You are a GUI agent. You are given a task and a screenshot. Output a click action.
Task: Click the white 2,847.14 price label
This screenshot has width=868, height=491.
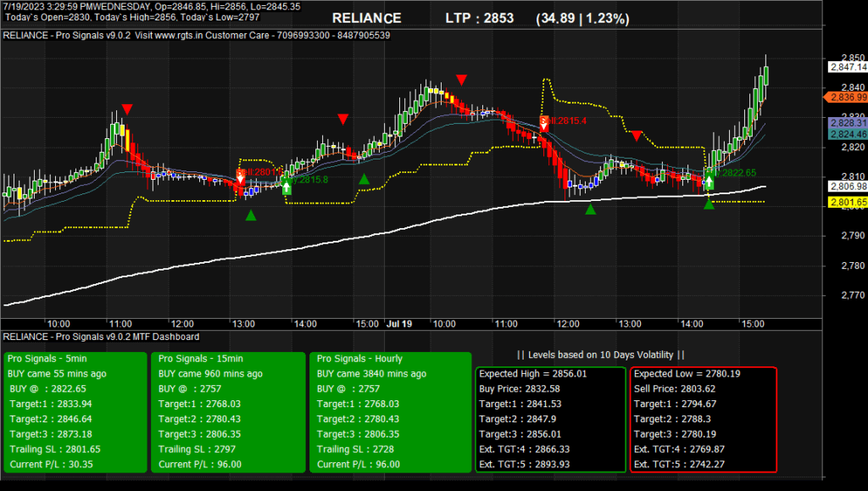tap(848, 67)
